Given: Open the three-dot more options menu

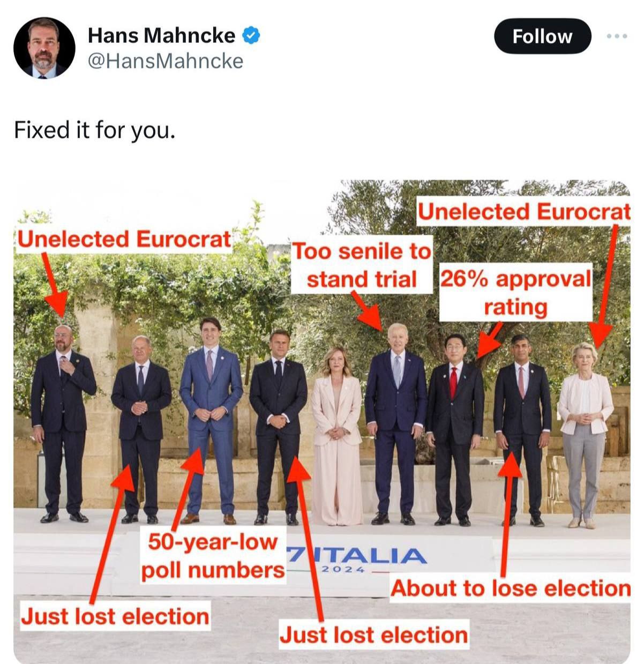Looking at the screenshot, I should tap(617, 36).
